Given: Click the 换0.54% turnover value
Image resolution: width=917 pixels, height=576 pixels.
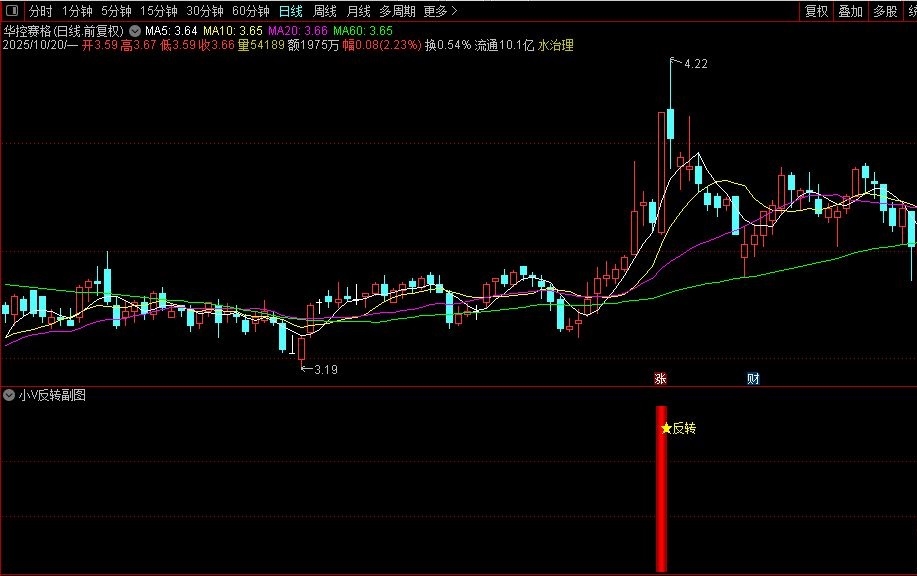Looking at the screenshot, I should (448, 45).
